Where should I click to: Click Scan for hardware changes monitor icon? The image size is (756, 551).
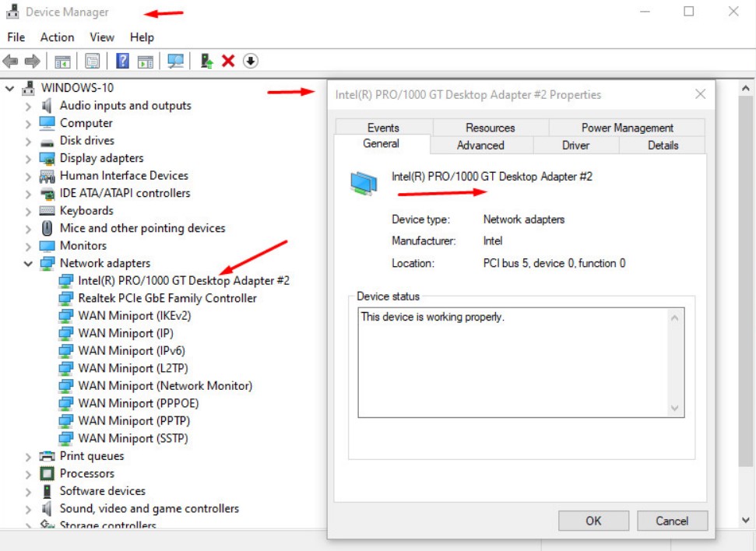click(x=175, y=61)
